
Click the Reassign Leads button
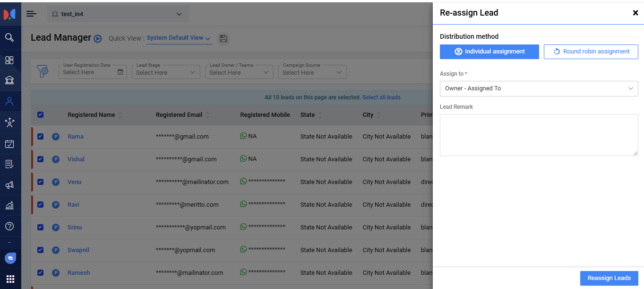pyautogui.click(x=609, y=278)
